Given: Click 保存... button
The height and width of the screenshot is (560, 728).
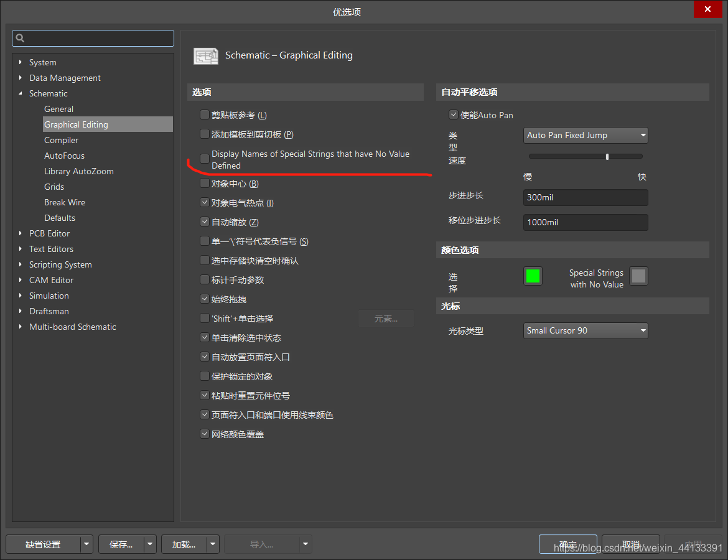Looking at the screenshot, I should click(x=121, y=544).
